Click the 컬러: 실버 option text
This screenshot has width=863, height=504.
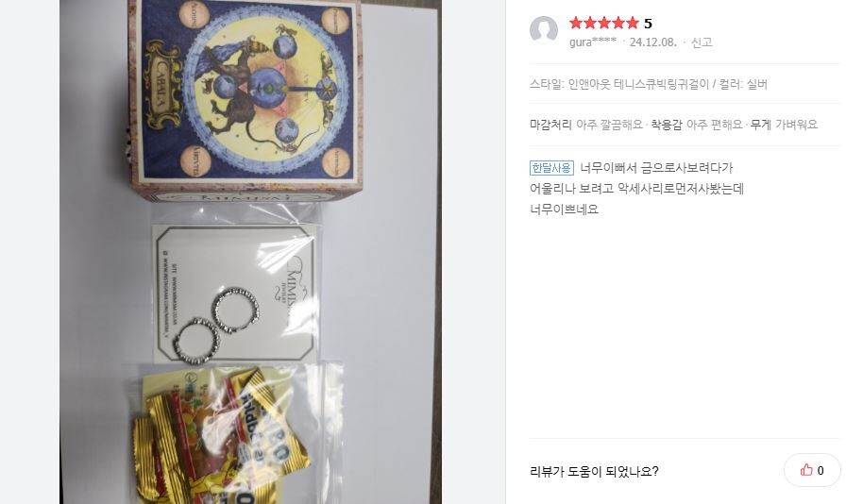(743, 84)
